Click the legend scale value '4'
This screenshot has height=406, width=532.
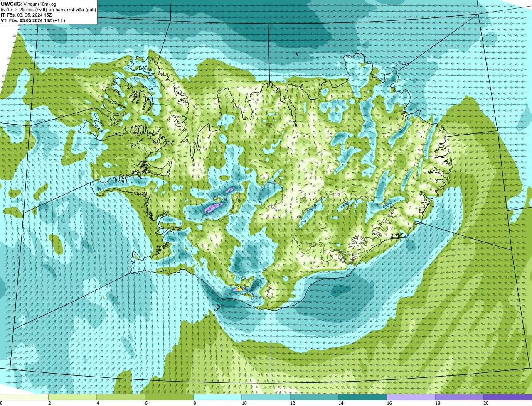(x=98, y=403)
